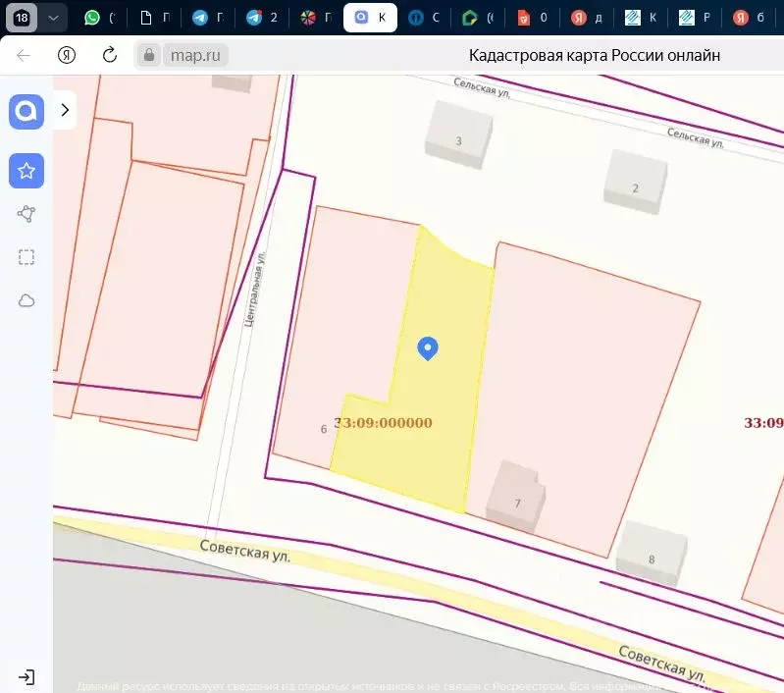Click the upper left Сельская ул. label
Image resolution: width=784 pixels, height=693 pixels.
pos(482,87)
